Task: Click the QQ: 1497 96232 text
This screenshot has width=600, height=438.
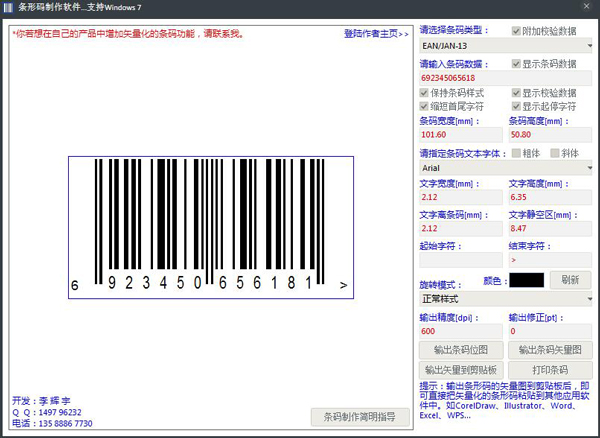Action: pyautogui.click(x=47, y=412)
